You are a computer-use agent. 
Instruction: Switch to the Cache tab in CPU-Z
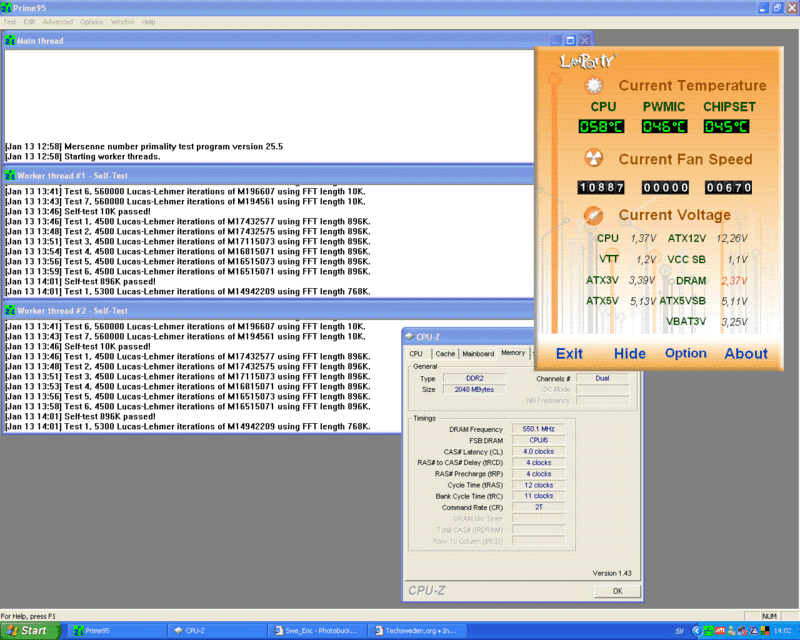click(445, 354)
